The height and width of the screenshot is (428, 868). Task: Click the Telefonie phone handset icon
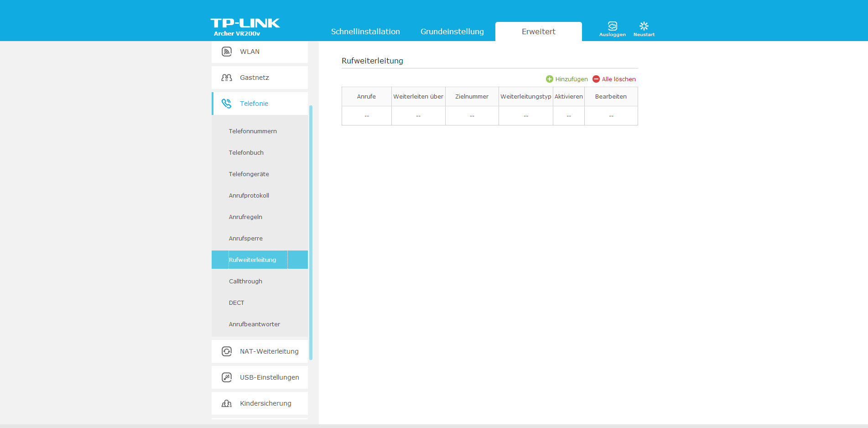(x=227, y=104)
